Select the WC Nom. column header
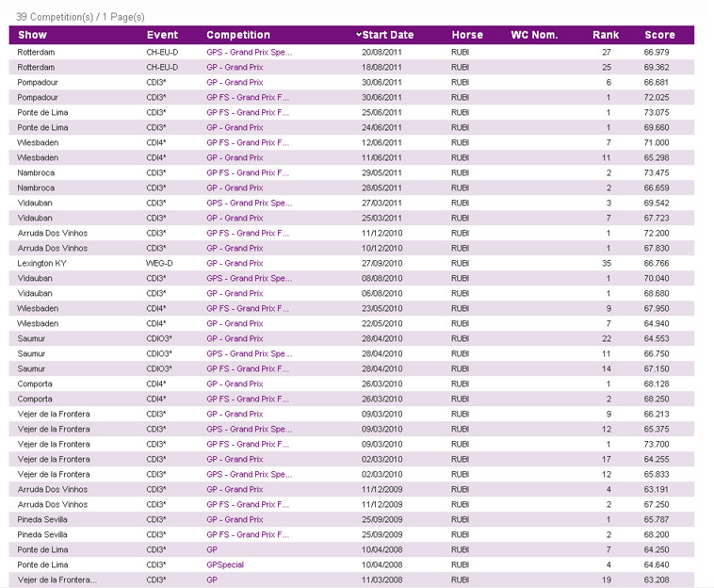The image size is (714, 588). 534,35
